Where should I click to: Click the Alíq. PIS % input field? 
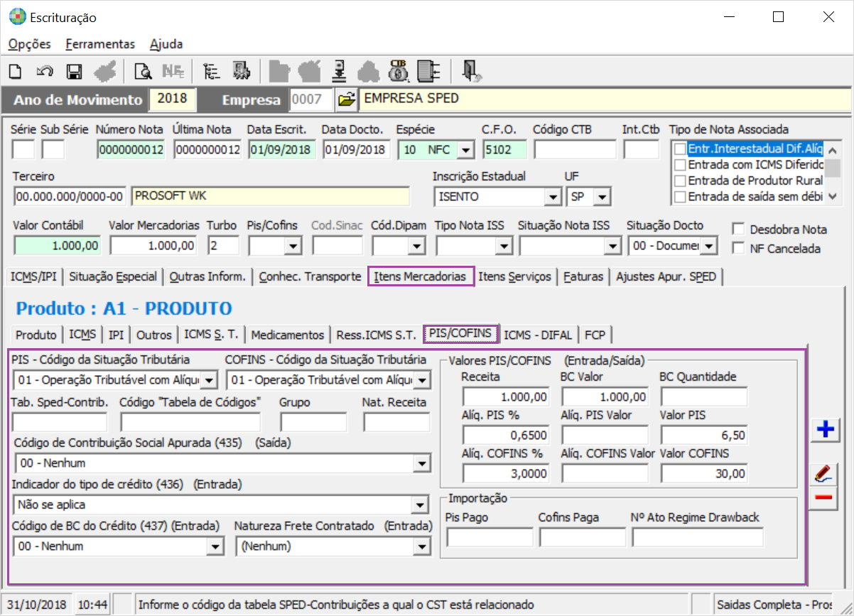click(x=506, y=435)
